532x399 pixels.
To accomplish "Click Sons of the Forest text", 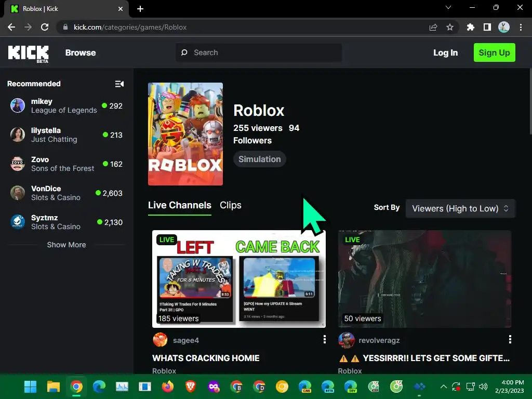I will point(62,168).
